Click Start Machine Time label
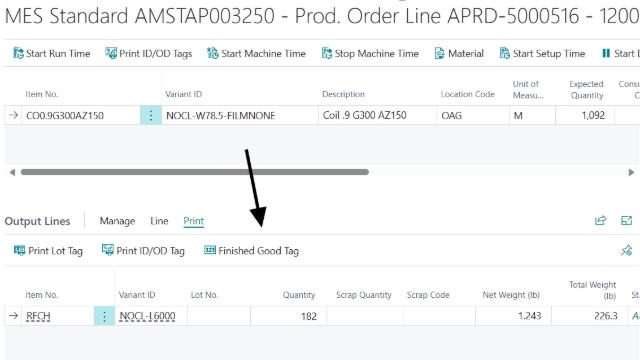 click(263, 53)
